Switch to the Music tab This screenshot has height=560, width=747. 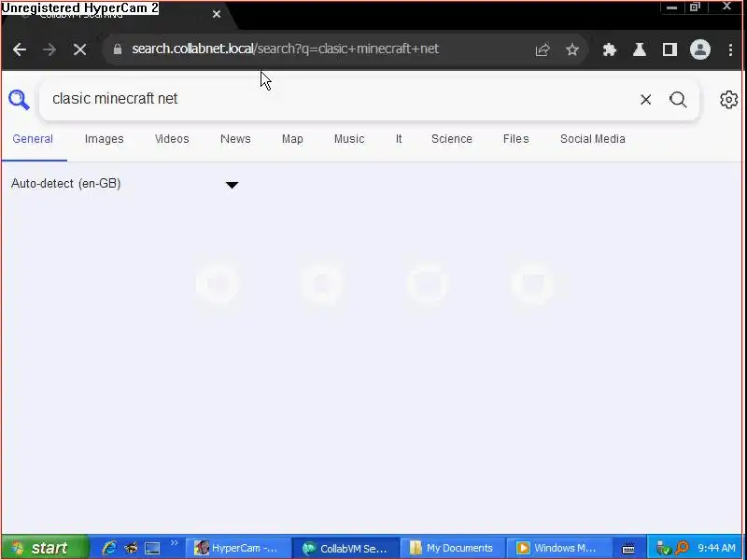point(349,139)
